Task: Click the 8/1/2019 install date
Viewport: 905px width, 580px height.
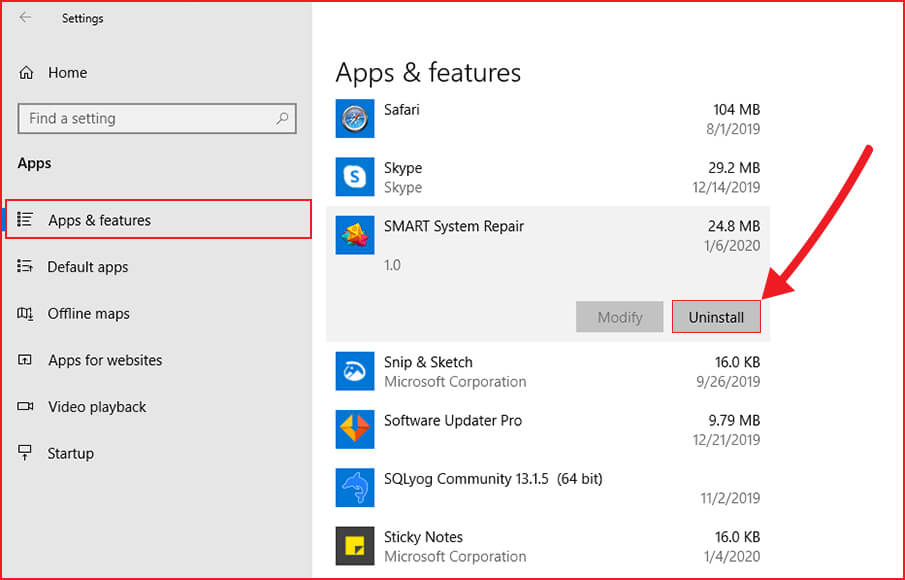Action: click(733, 129)
